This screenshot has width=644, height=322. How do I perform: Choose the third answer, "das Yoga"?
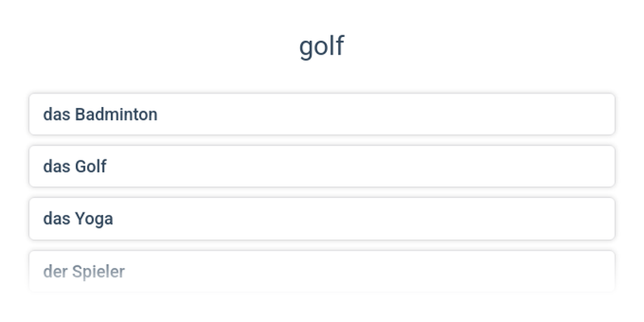point(322,219)
